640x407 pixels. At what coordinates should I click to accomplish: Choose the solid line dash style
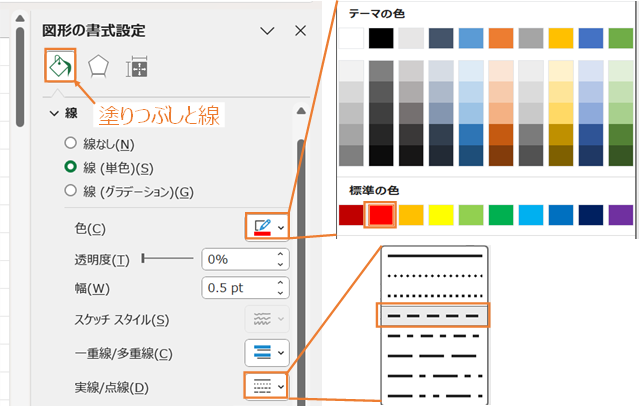pyautogui.click(x=435, y=256)
